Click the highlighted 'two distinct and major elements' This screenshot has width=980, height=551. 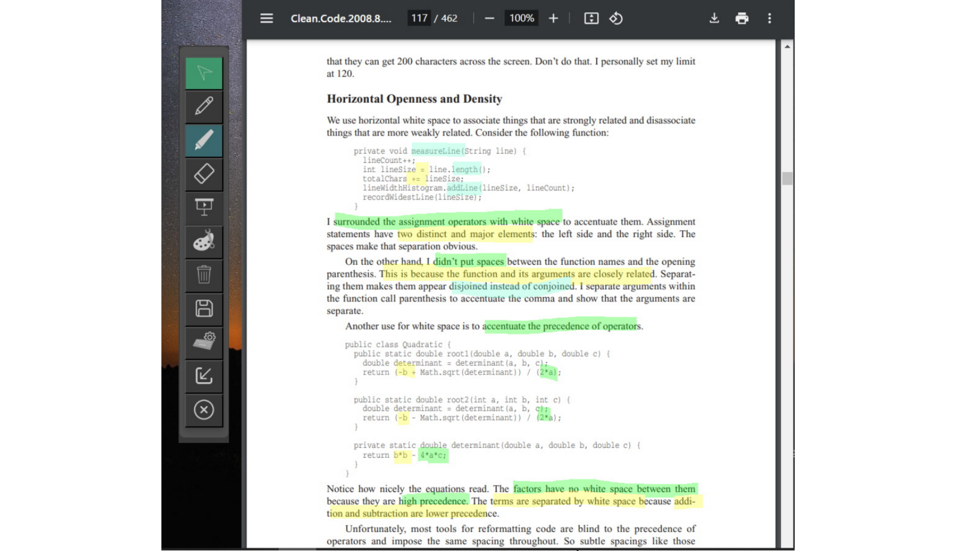coord(465,234)
